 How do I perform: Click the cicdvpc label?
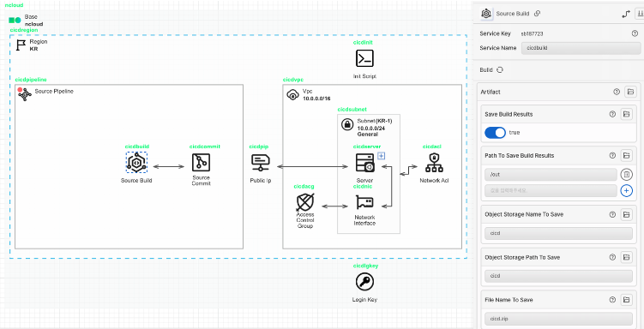292,80
